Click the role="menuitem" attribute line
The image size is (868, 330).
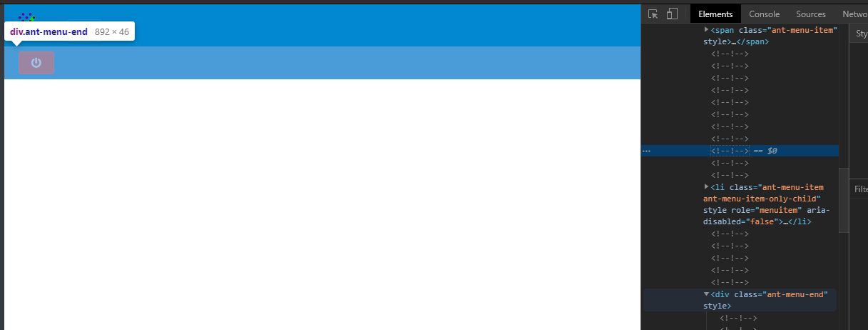tap(751, 210)
